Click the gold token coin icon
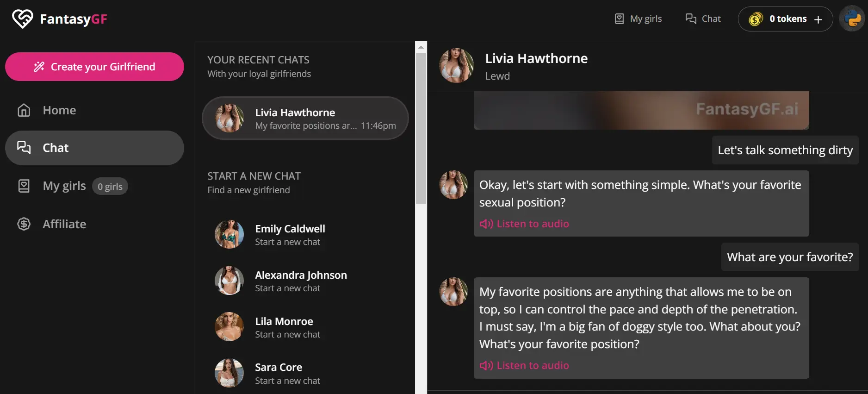The height and width of the screenshot is (394, 868). [756, 19]
